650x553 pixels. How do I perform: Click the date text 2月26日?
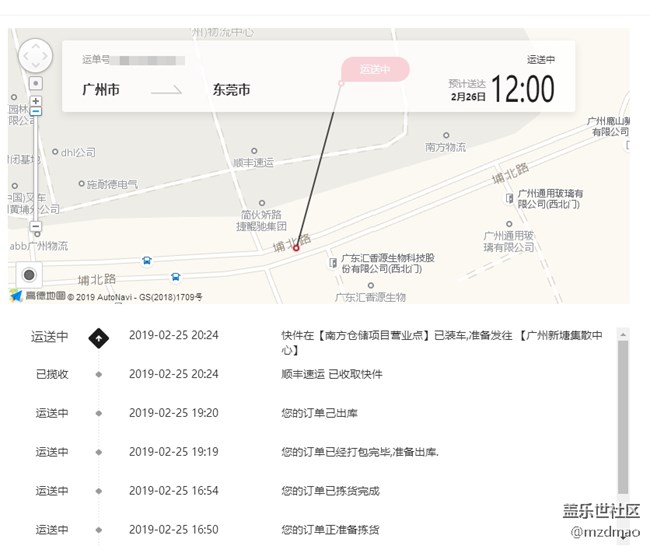(468, 97)
